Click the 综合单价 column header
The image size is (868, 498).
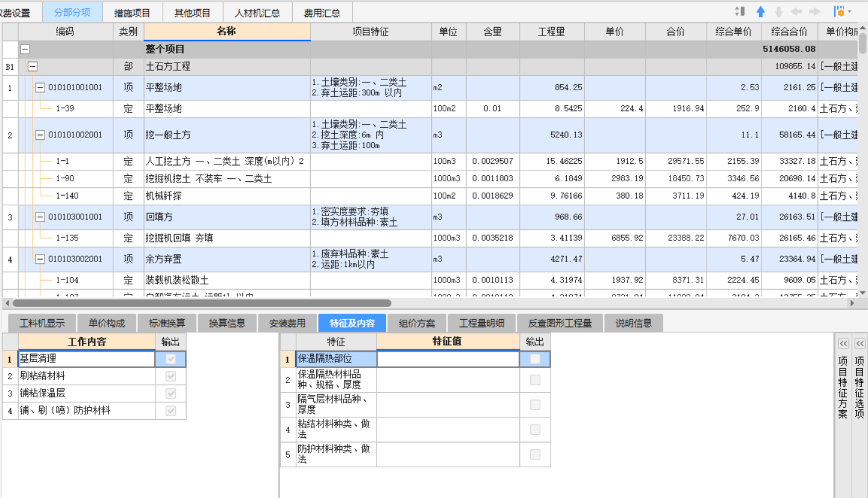coord(734,32)
